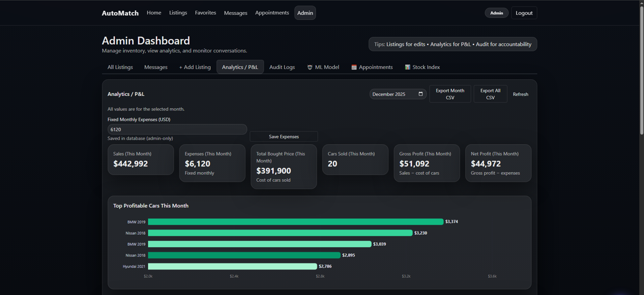This screenshot has width=644, height=295.
Task: Go to Home in the navigation bar
Action: coord(154,13)
